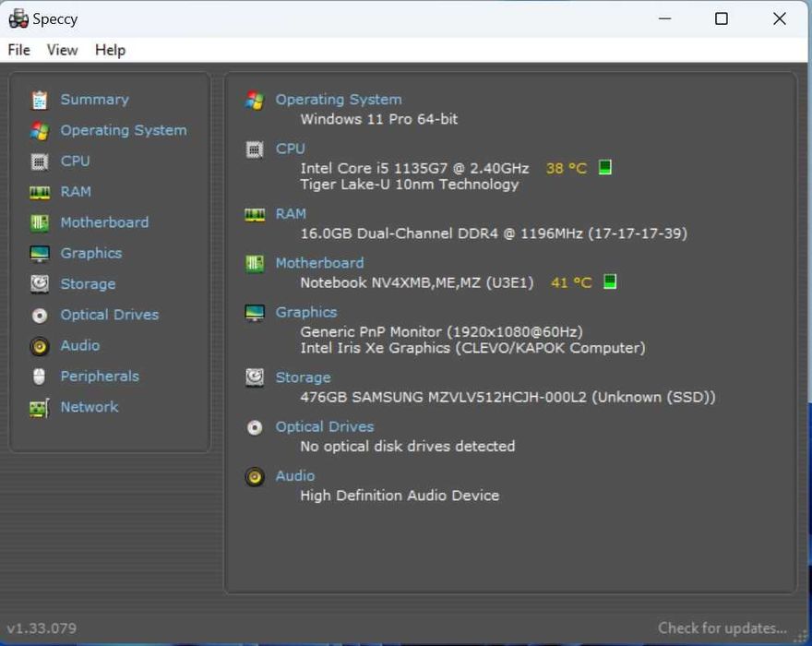Click the Motherboard icon in sidebar

point(40,223)
